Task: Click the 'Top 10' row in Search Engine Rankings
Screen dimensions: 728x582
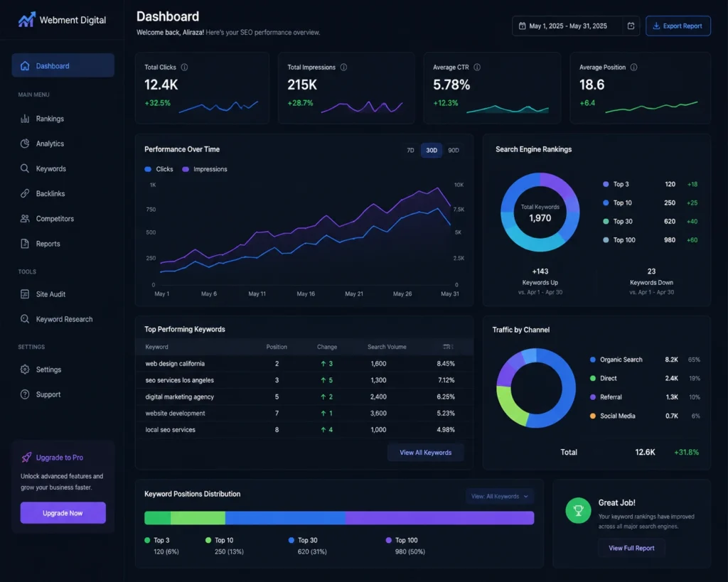Action: (x=650, y=203)
